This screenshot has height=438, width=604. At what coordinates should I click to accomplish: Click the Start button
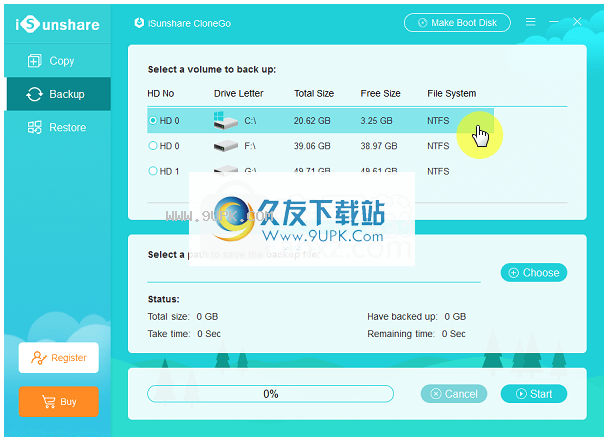tap(534, 394)
